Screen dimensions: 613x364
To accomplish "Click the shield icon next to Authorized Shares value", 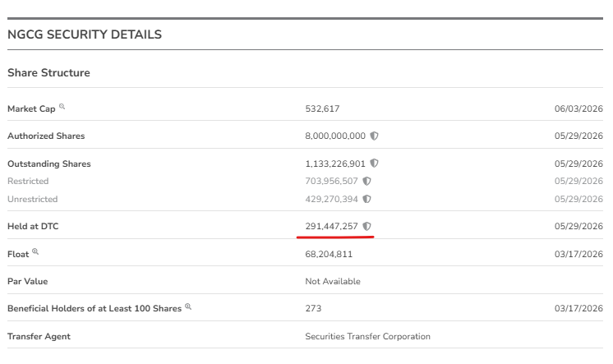I will pos(374,136).
